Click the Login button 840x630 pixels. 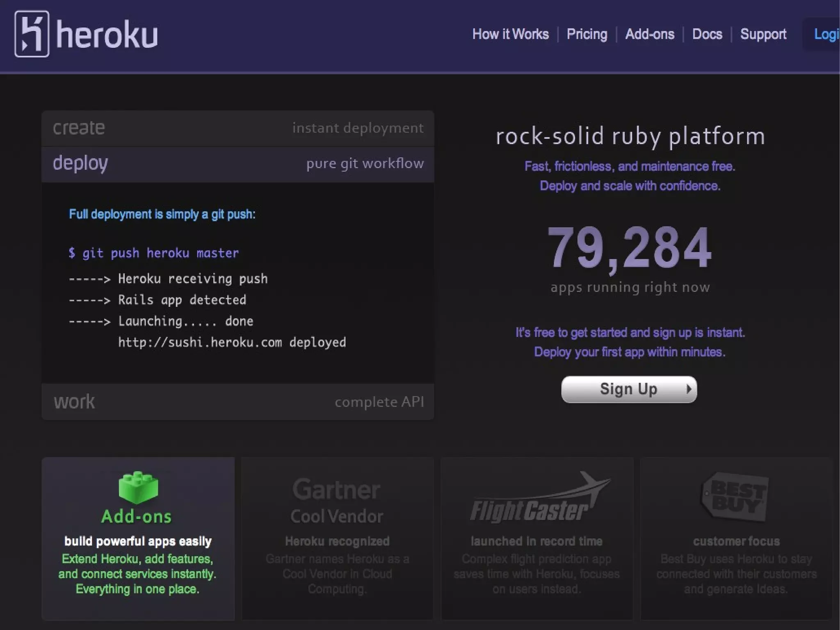tap(825, 34)
